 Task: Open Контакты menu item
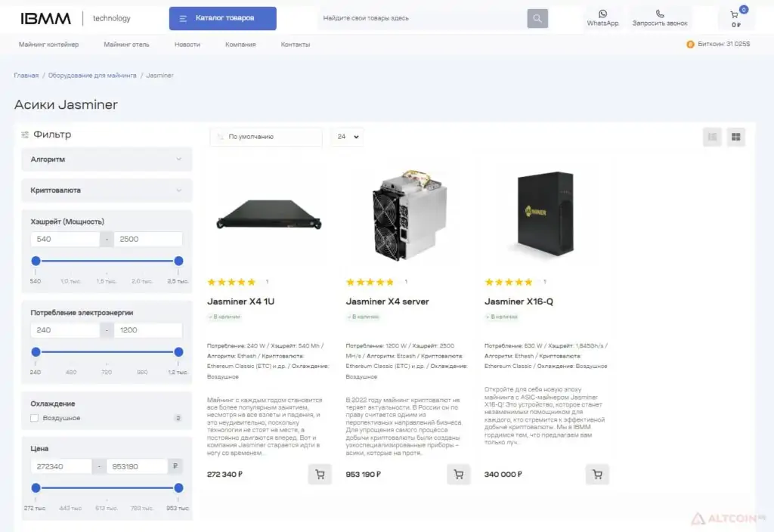pyautogui.click(x=296, y=45)
